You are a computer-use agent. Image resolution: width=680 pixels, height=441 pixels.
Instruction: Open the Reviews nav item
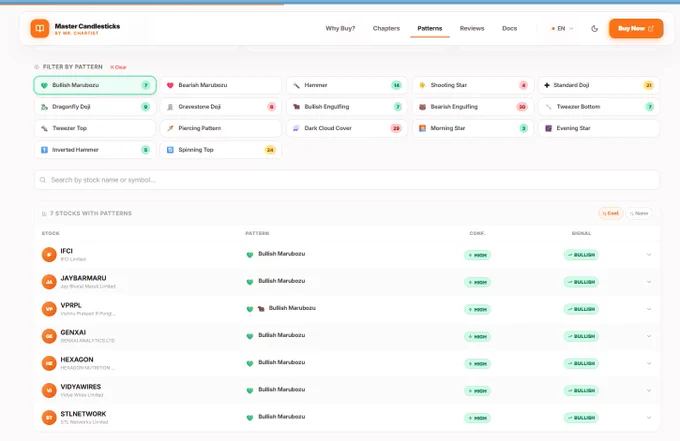tap(472, 29)
